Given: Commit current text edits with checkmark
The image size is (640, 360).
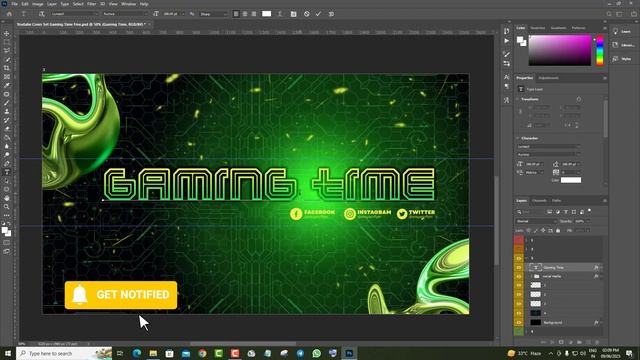Looking at the screenshot, I should [318, 14].
